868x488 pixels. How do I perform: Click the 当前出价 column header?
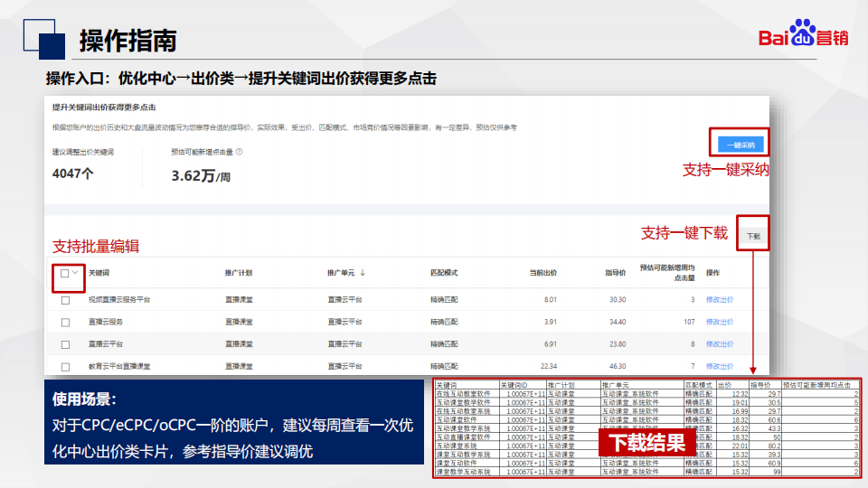tap(543, 273)
